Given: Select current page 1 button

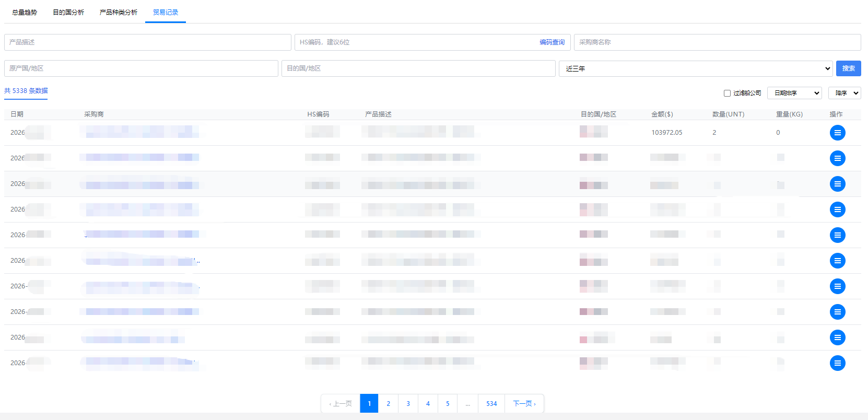Looking at the screenshot, I should [369, 403].
